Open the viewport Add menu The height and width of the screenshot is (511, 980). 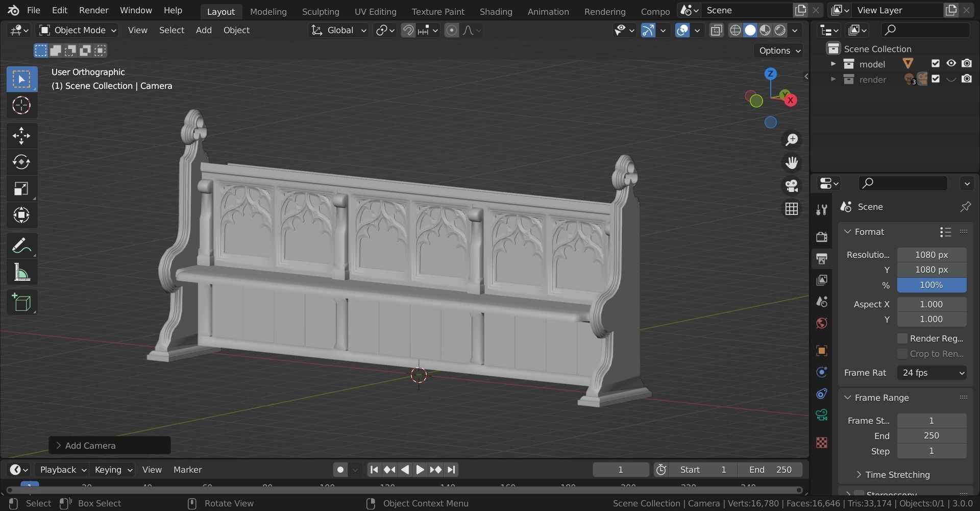[x=204, y=31]
